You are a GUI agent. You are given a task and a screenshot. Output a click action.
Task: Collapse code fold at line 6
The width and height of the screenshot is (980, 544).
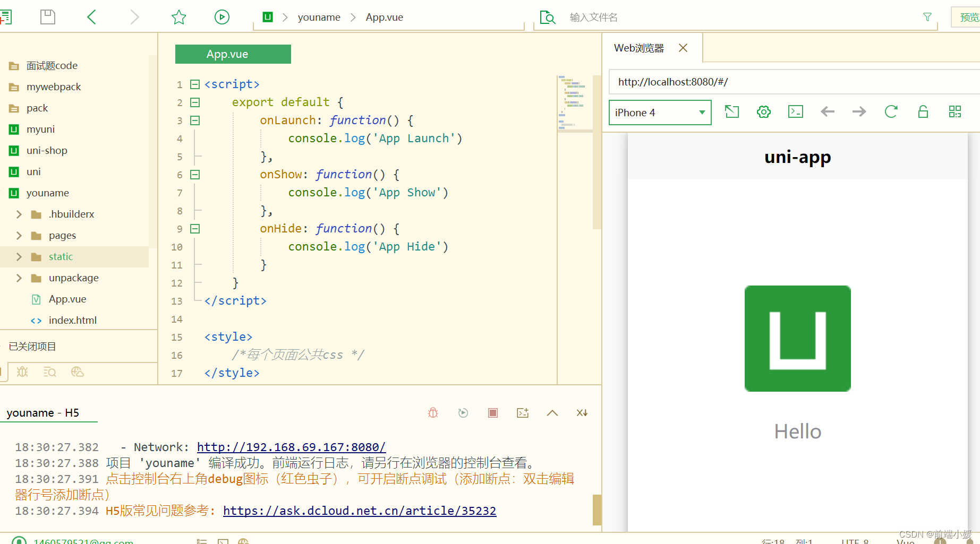(x=195, y=175)
